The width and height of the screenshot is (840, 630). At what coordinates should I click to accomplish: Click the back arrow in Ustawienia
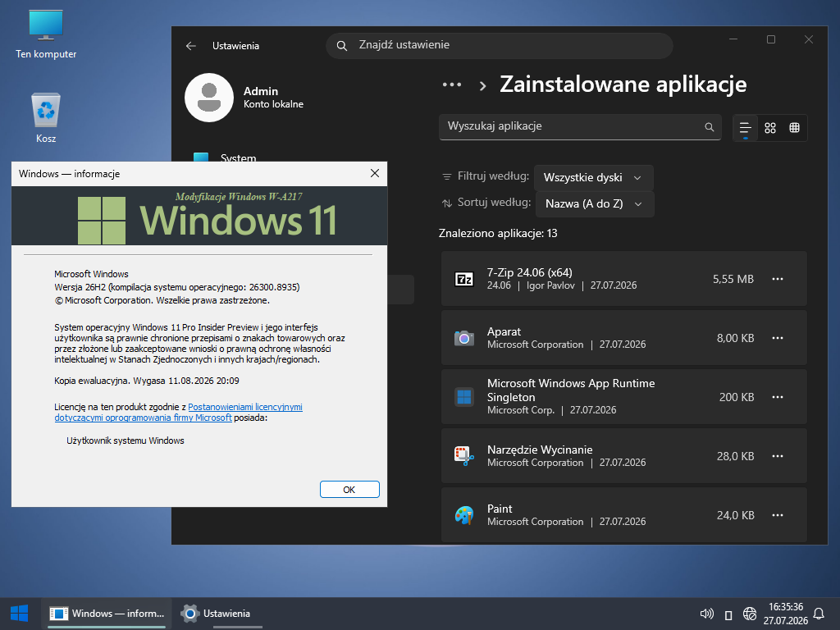pyautogui.click(x=190, y=46)
